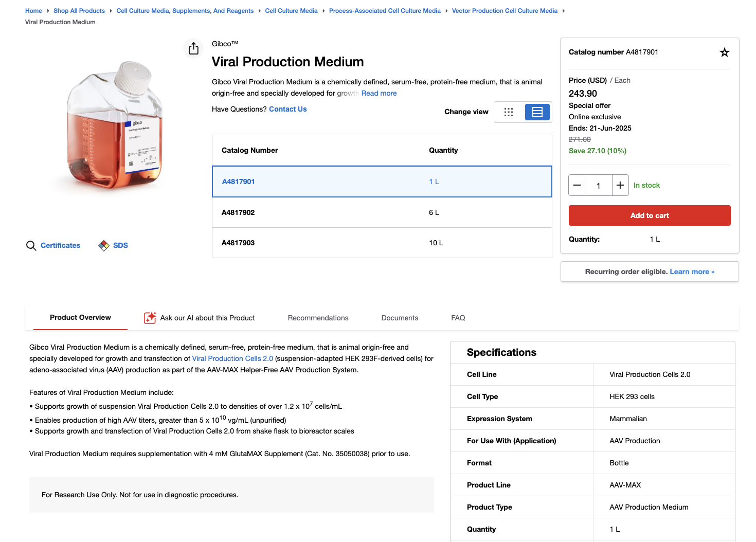Click the Mammalian expression system value
756x542 pixels.
point(628,419)
